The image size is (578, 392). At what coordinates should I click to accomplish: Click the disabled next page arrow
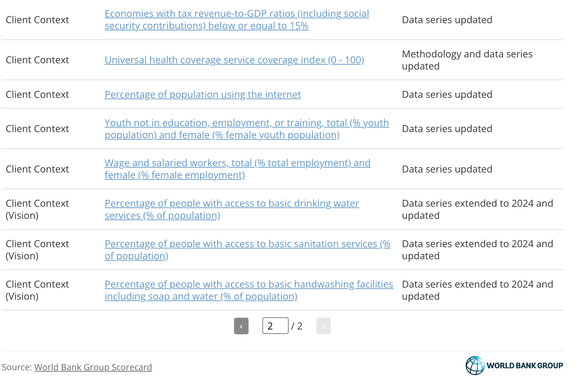coord(323,326)
